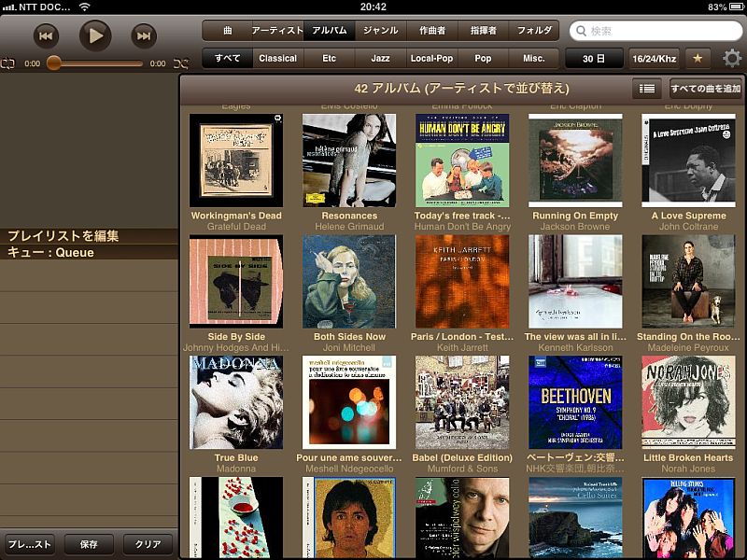
Task: Toggle the repeat icon
Action: tap(8, 63)
